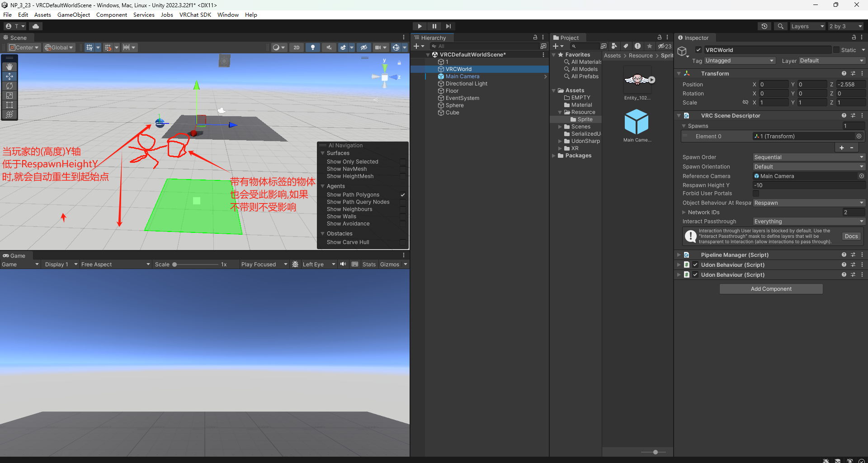
Task: Select the Transform tool in Scene toolbar
Action: (9, 114)
